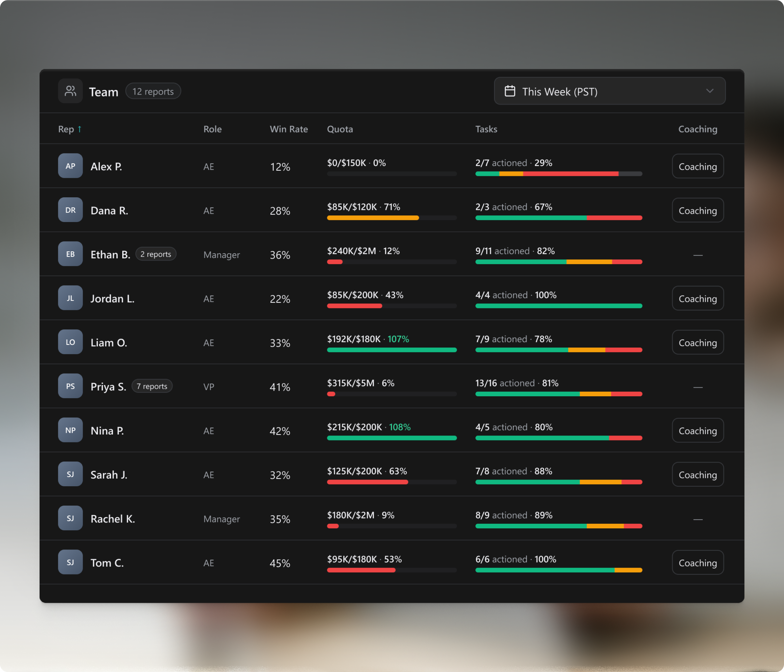Viewport: 784px width, 672px height.
Task: Click the 12 reports badge beside Team
Action: pos(153,91)
